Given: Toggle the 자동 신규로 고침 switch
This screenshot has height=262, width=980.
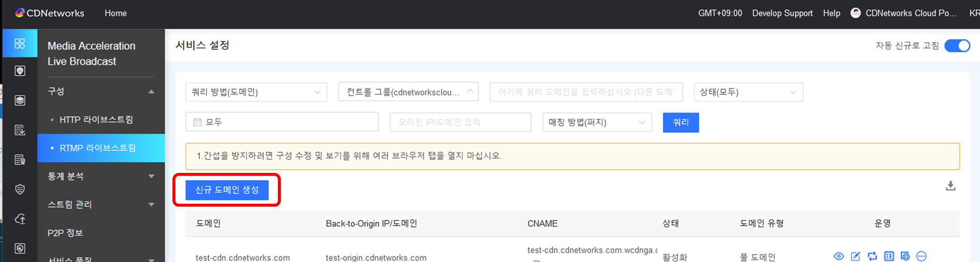Looking at the screenshot, I should click(x=957, y=46).
